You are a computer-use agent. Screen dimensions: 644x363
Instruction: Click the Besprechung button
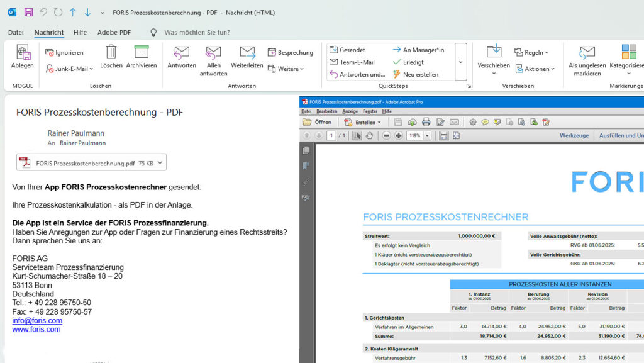(x=291, y=53)
